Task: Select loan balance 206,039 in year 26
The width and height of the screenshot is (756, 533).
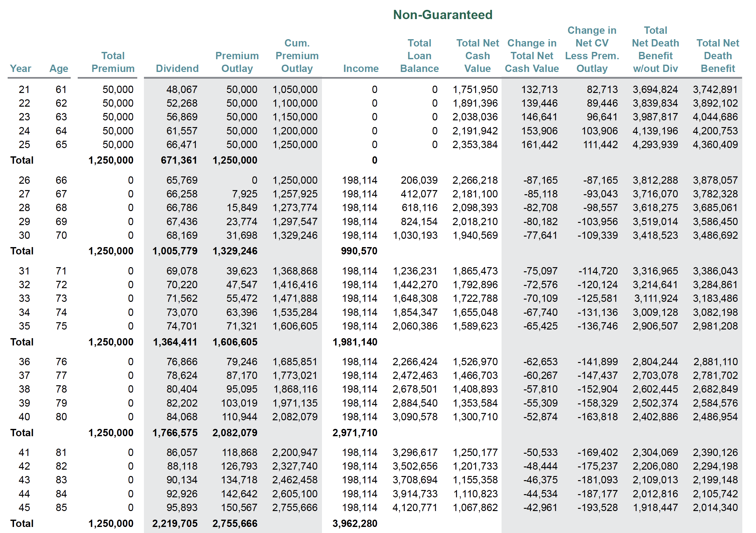Action: pos(419,181)
